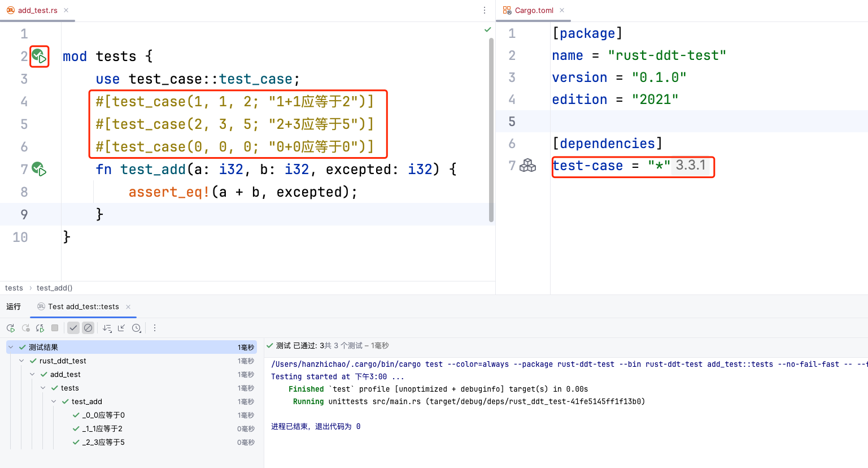Click the dependency package icon beside test-case

tap(527, 166)
